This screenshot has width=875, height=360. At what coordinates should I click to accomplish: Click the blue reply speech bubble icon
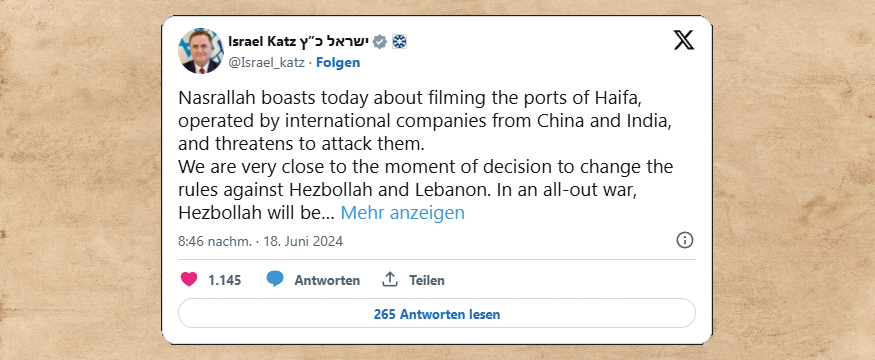[275, 279]
